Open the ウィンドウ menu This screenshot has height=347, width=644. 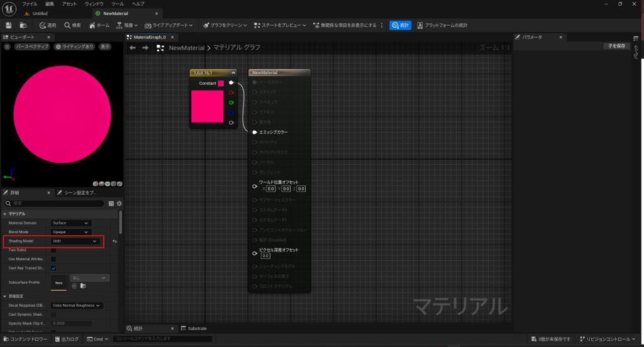tap(94, 4)
